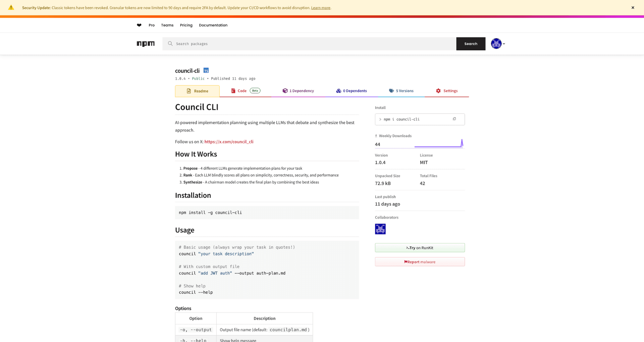Click the search magnifier icon
The height and width of the screenshot is (342, 644).
pyautogui.click(x=170, y=44)
